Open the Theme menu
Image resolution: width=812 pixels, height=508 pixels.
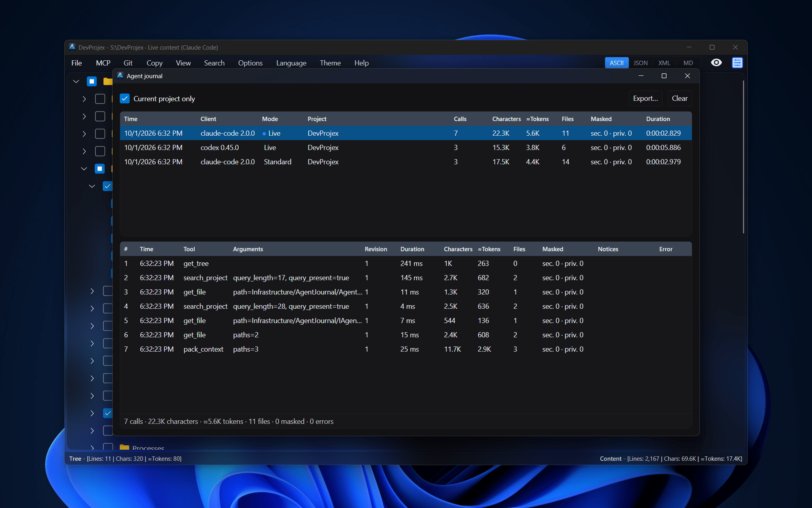pyautogui.click(x=330, y=63)
